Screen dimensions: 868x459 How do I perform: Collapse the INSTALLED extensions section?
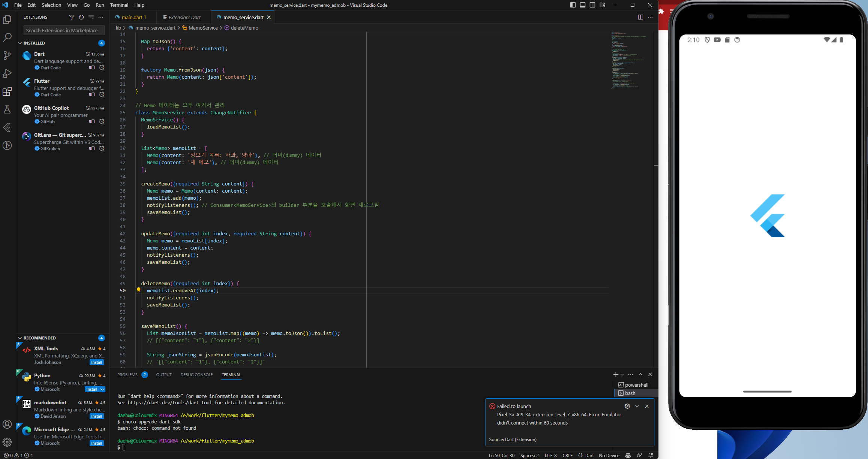[x=20, y=43]
